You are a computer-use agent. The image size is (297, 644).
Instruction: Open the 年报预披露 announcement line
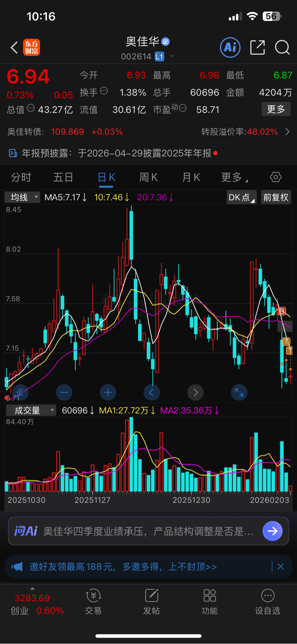(148, 153)
